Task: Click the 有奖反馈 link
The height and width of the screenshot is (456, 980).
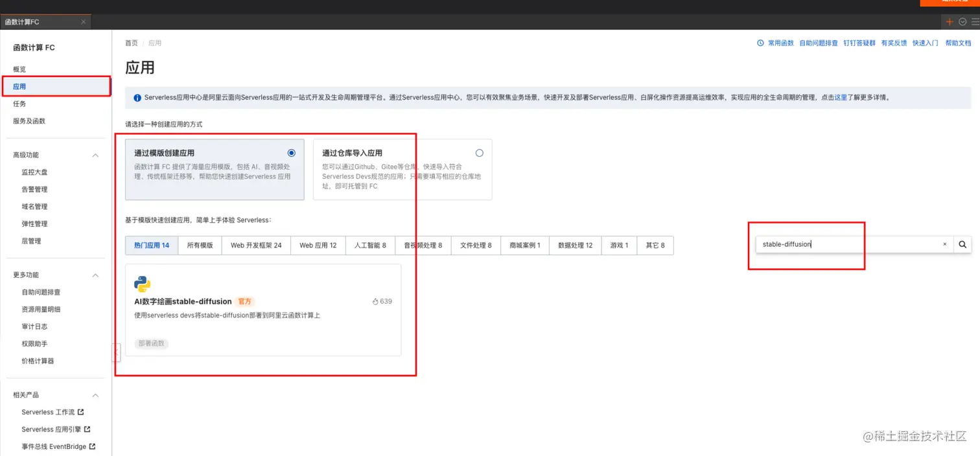Action: [894, 43]
